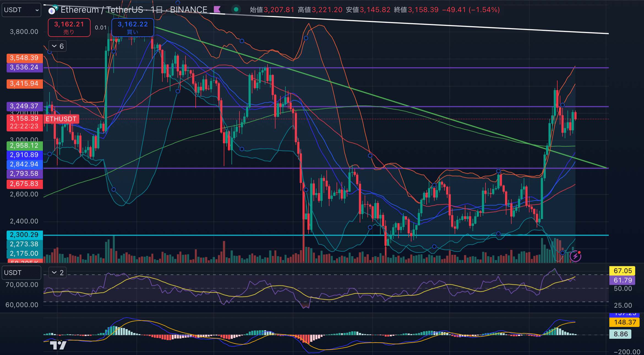Open the USDT currency dropdown above the price axis
The width and height of the screenshot is (644, 355).
[x=21, y=10]
